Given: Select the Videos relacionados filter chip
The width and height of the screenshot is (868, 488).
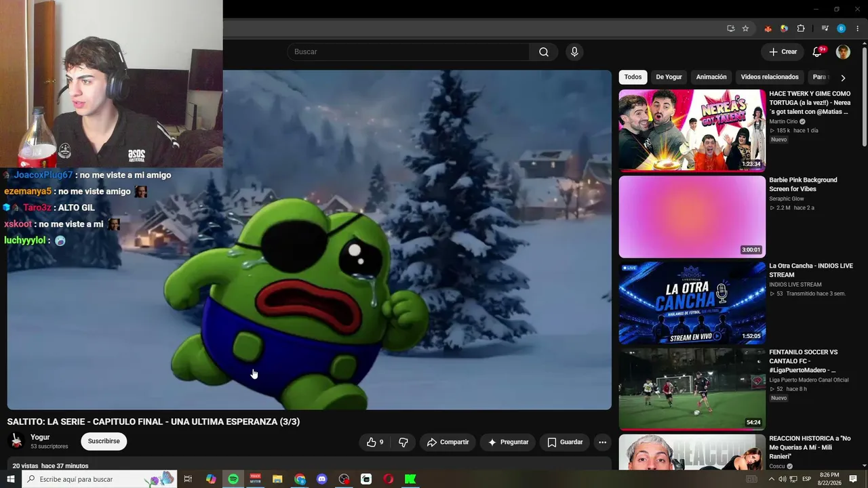Looking at the screenshot, I should 770,77.
